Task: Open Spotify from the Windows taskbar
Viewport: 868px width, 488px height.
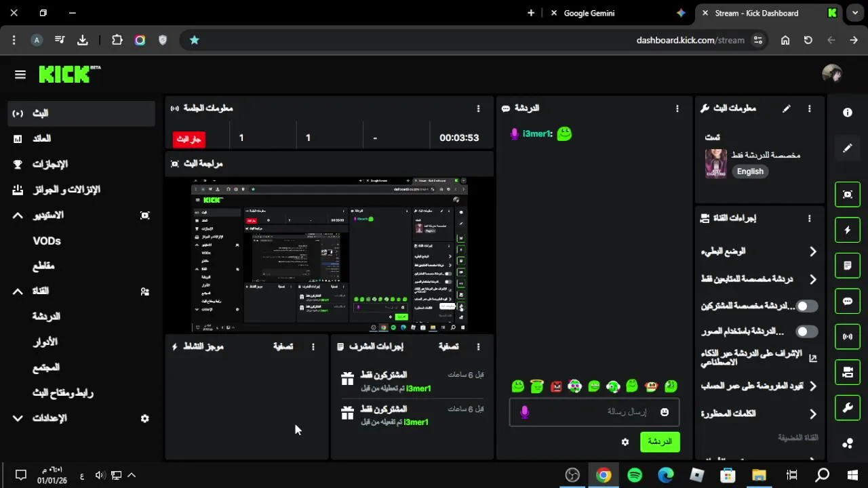Action: [x=635, y=475]
